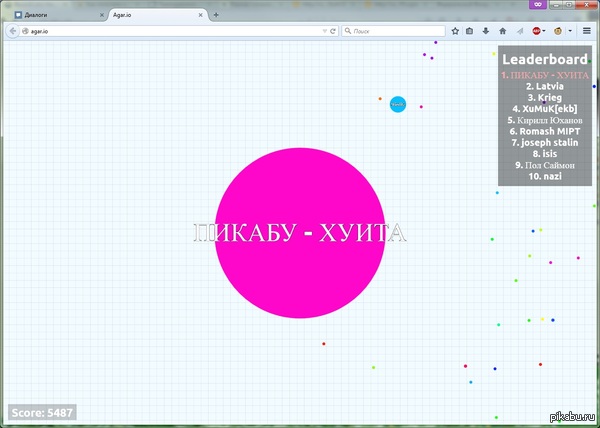Image resolution: width=600 pixels, height=428 pixels.
Task: Click the red ABP Adblock icon
Action: click(x=536, y=31)
